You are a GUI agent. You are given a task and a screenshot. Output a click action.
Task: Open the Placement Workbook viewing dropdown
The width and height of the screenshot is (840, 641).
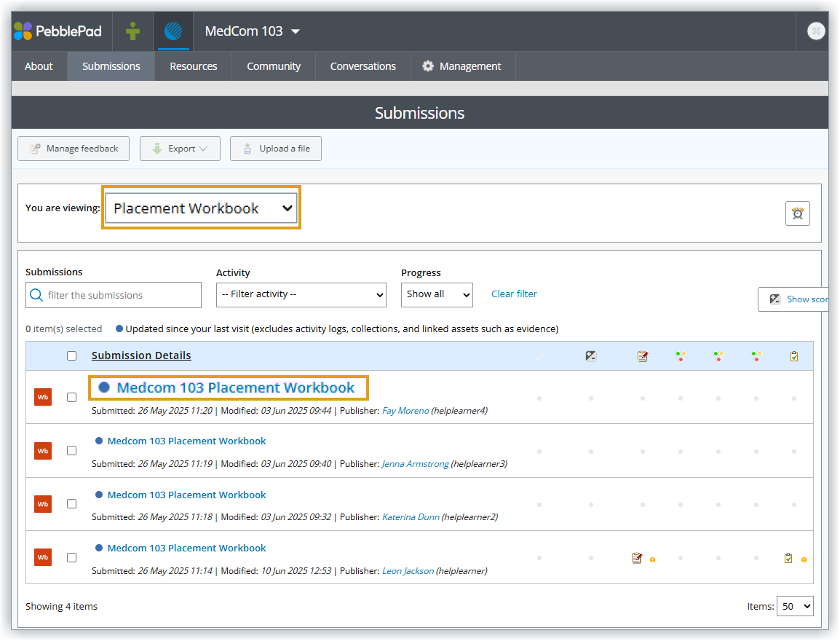coord(202,208)
